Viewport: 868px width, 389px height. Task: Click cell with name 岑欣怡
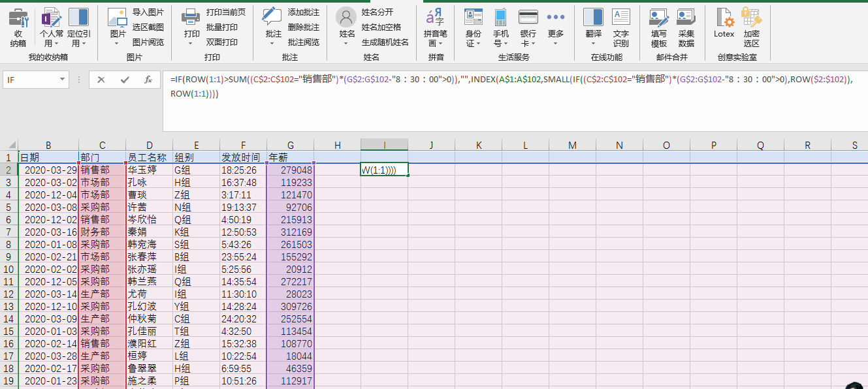[149, 219]
